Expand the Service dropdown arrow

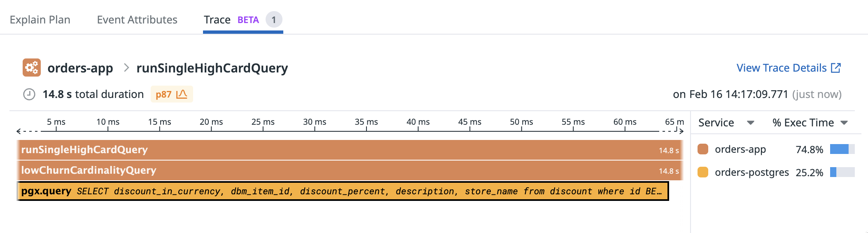click(750, 123)
